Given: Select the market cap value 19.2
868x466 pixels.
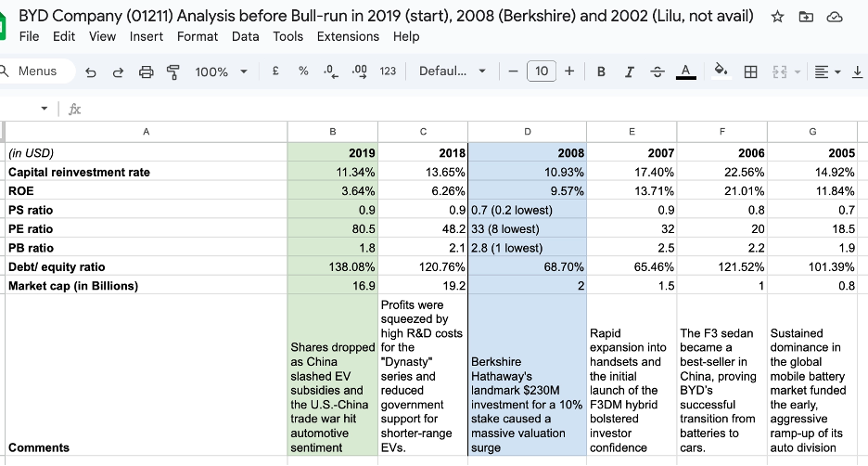Looking at the screenshot, I should [x=423, y=285].
